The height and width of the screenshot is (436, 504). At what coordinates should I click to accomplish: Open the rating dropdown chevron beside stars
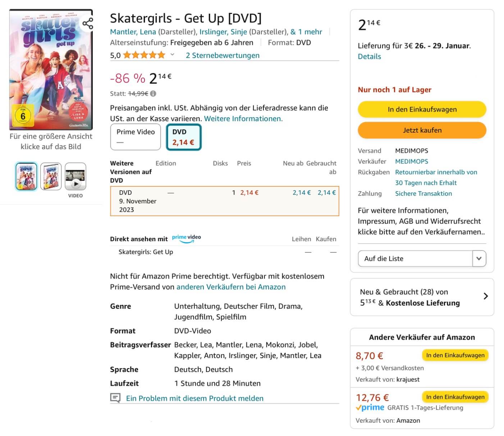[x=172, y=55]
